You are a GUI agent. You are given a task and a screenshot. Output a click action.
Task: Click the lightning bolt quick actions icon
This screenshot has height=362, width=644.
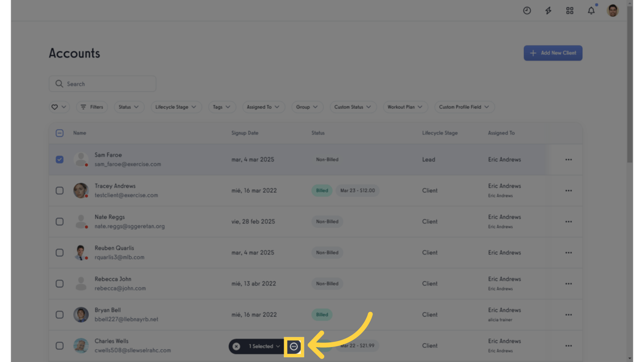548,10
